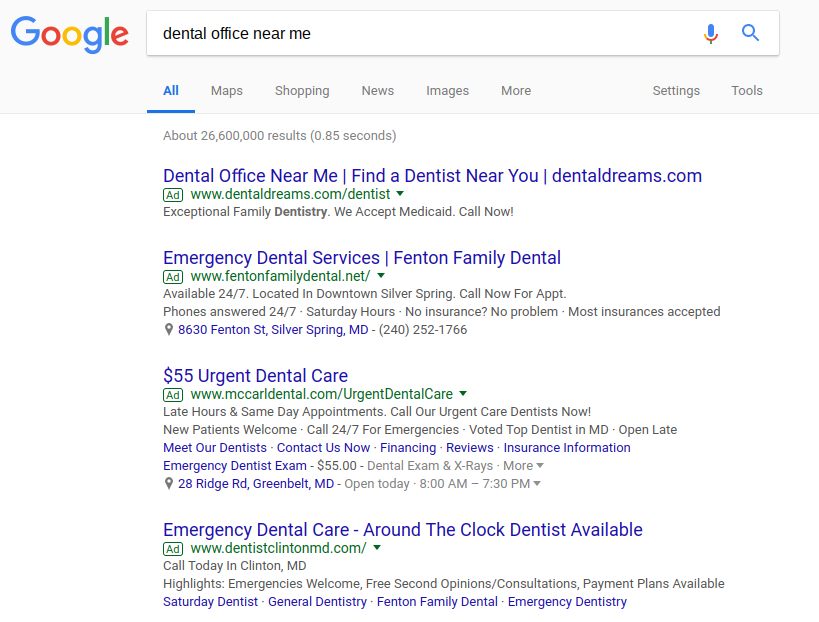Open Dental Office Near Me dentaldreams.com headline

point(432,176)
